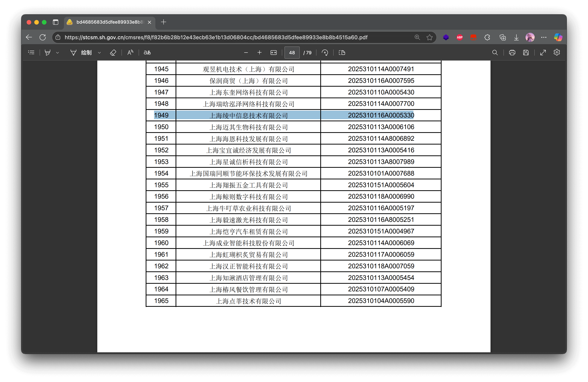Open the 绘制 pen options dropdown
The width and height of the screenshot is (588, 382).
[100, 52]
